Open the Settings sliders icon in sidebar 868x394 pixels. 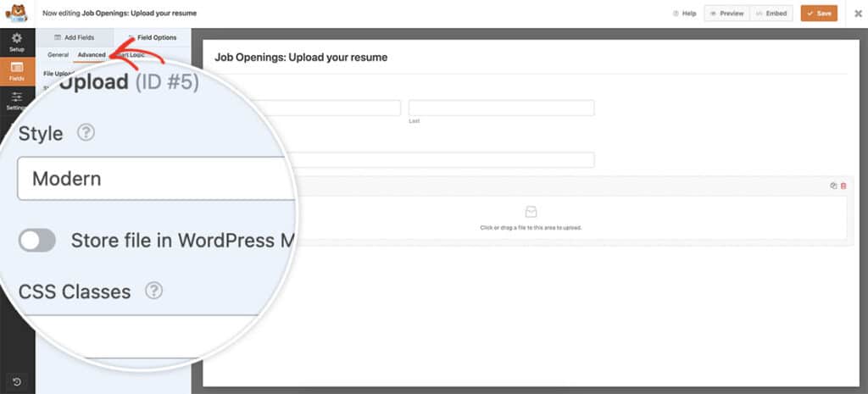coord(17,101)
